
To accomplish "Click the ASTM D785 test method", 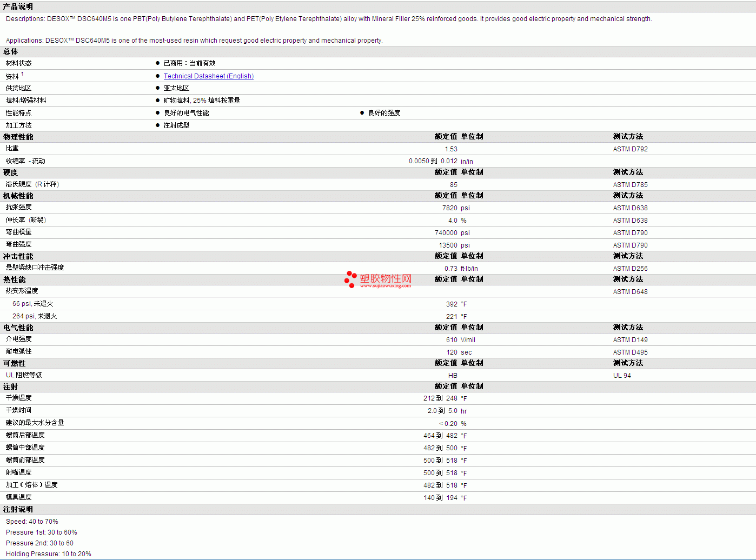I will [631, 185].
